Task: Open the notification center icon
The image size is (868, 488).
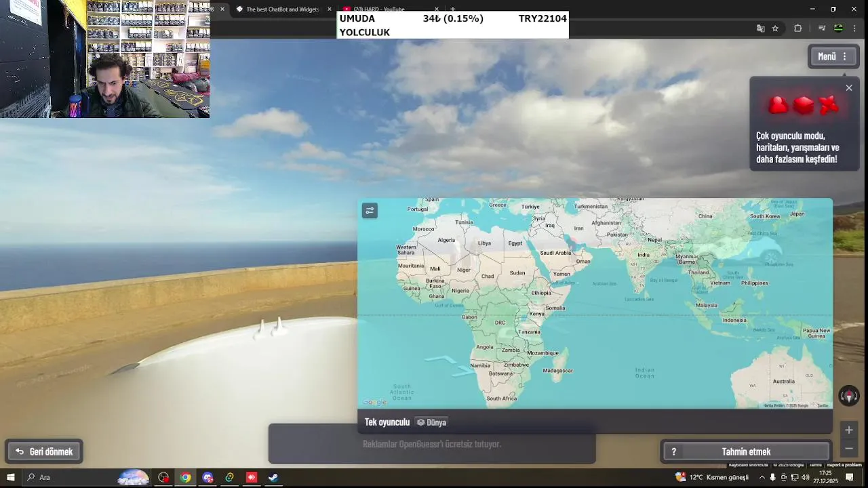Action: point(850,477)
